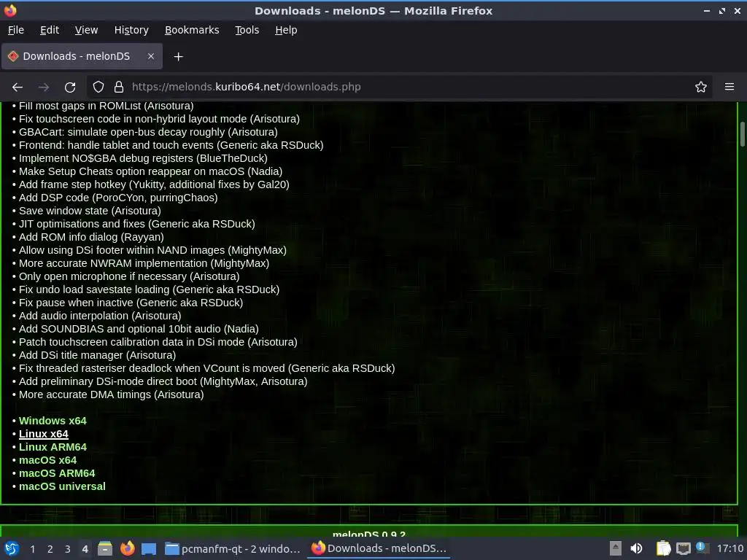View site security padlock info
The image size is (747, 560).
pyautogui.click(x=119, y=87)
